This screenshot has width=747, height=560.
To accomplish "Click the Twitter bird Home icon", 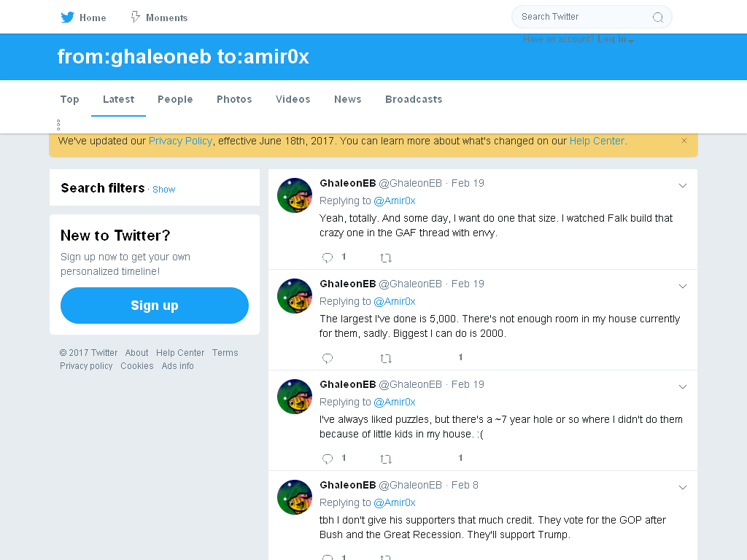I will (x=67, y=17).
